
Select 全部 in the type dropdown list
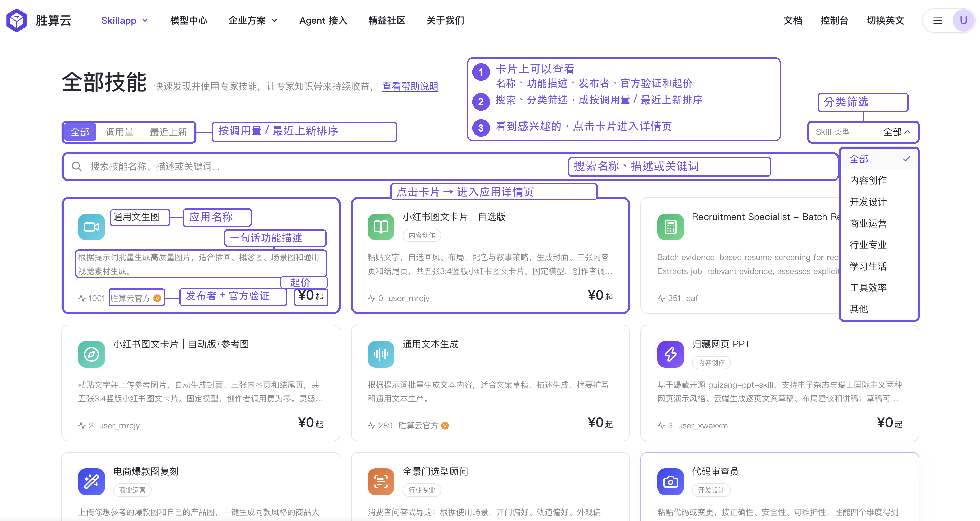click(x=879, y=159)
